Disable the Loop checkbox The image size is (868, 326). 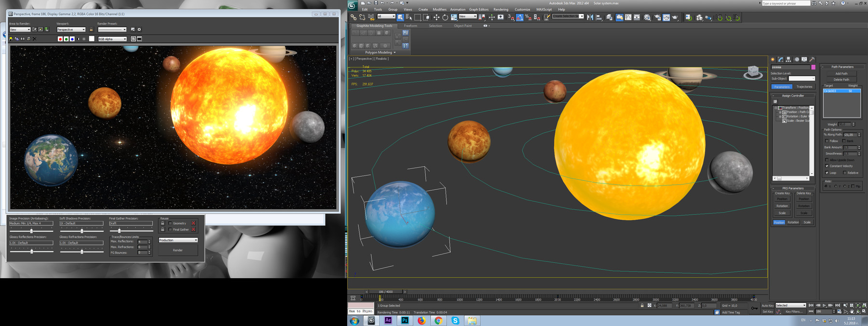(x=827, y=172)
